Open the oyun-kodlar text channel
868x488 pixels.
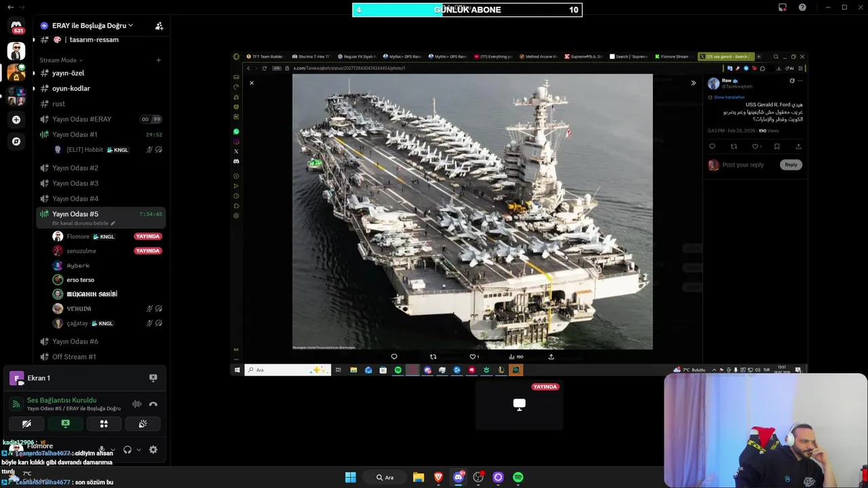101,89
